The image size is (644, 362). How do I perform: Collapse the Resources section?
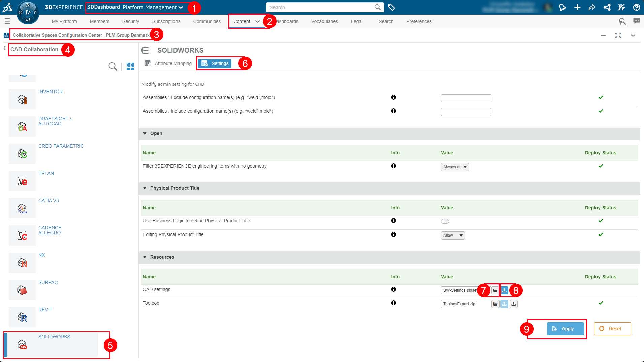pyautogui.click(x=145, y=257)
